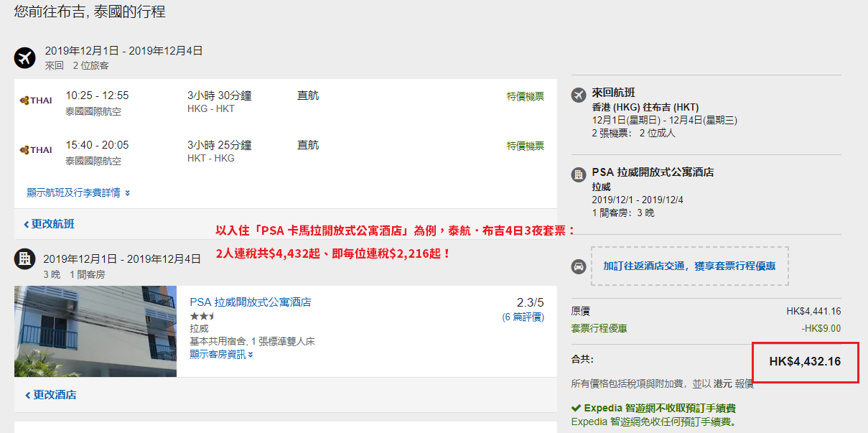
Task: Click the 特價機票 label on the 10:25 flight
Action: (526, 96)
